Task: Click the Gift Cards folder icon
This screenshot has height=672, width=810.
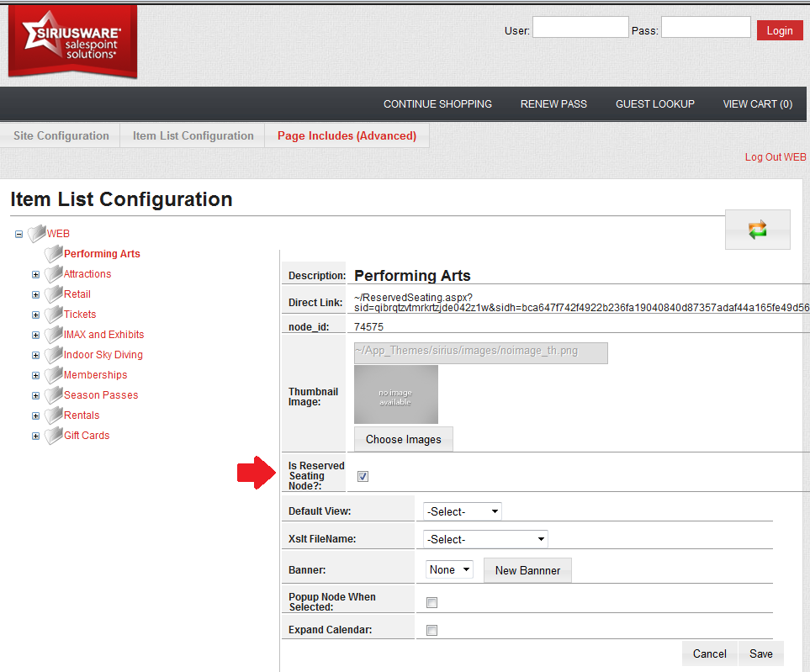Action: pos(54,436)
